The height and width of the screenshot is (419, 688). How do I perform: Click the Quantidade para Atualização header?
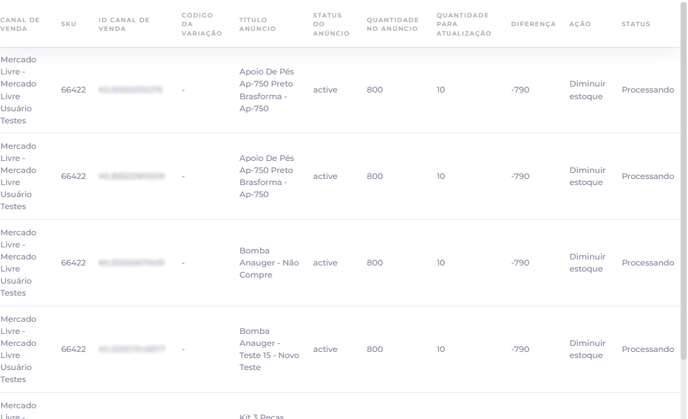point(464,24)
